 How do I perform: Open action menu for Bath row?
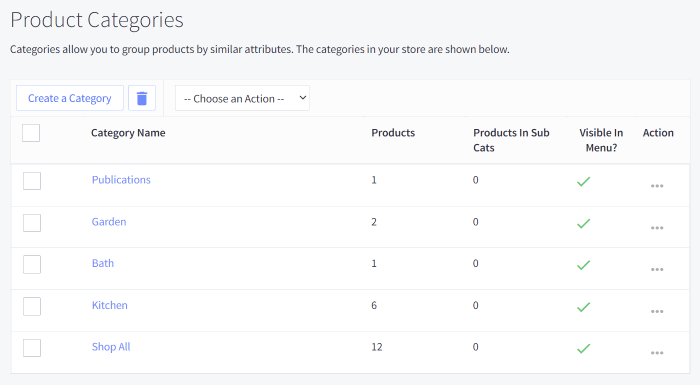(657, 269)
